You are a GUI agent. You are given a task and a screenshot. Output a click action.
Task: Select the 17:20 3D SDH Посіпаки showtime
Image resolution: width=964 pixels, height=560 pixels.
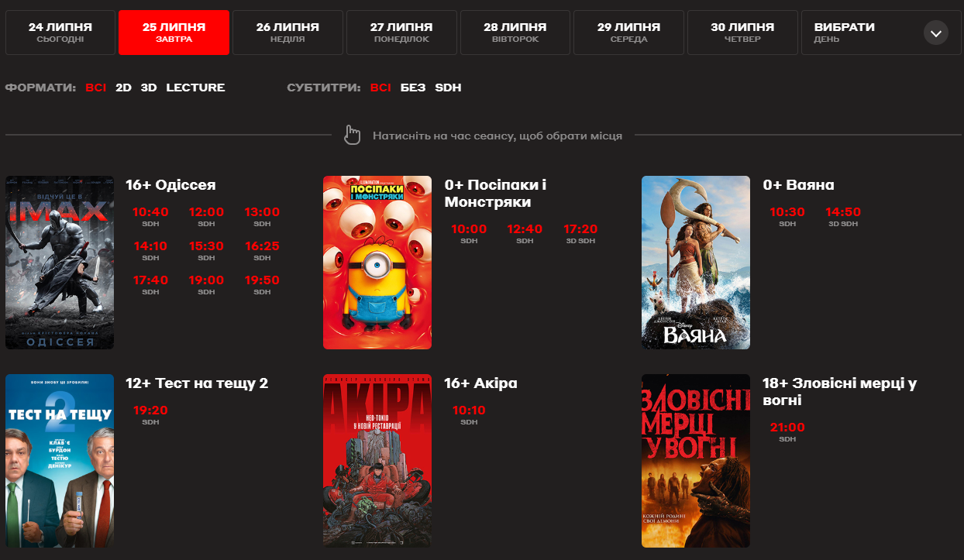pyautogui.click(x=580, y=234)
